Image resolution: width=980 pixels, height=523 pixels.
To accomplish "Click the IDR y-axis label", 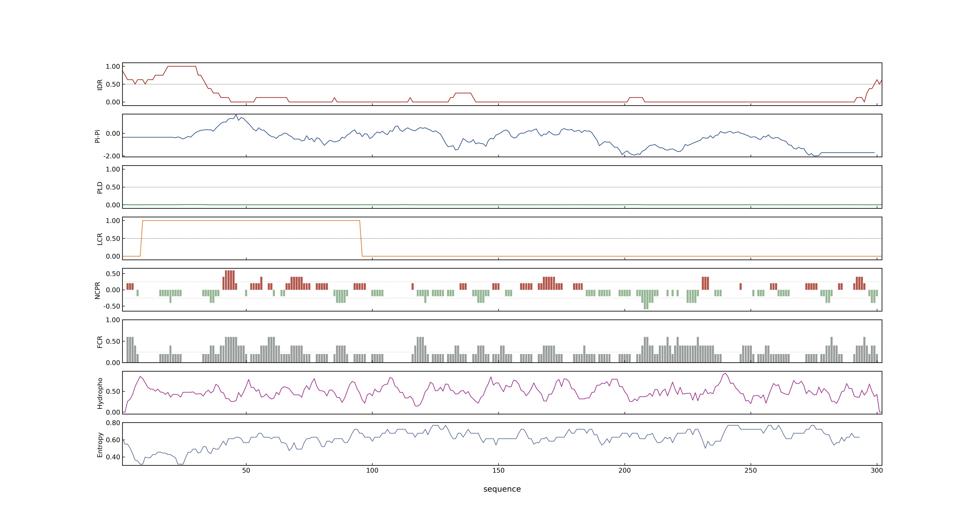I will 100,85.
